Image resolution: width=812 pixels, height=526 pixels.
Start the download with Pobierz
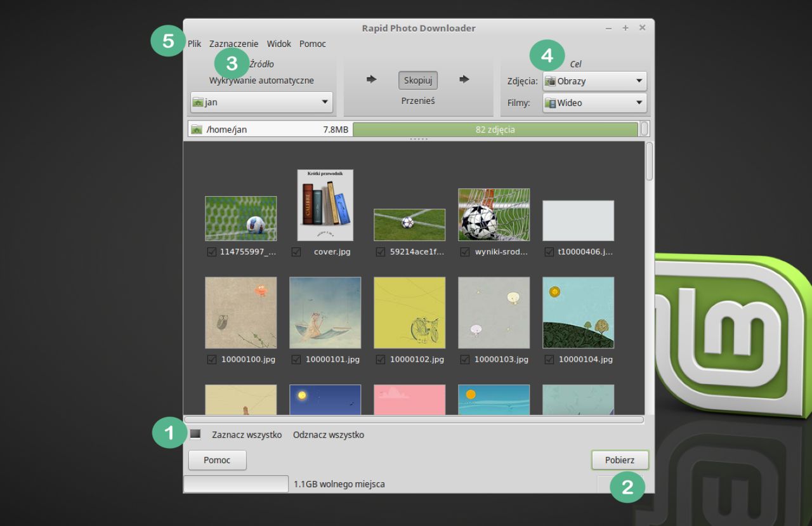coord(620,460)
